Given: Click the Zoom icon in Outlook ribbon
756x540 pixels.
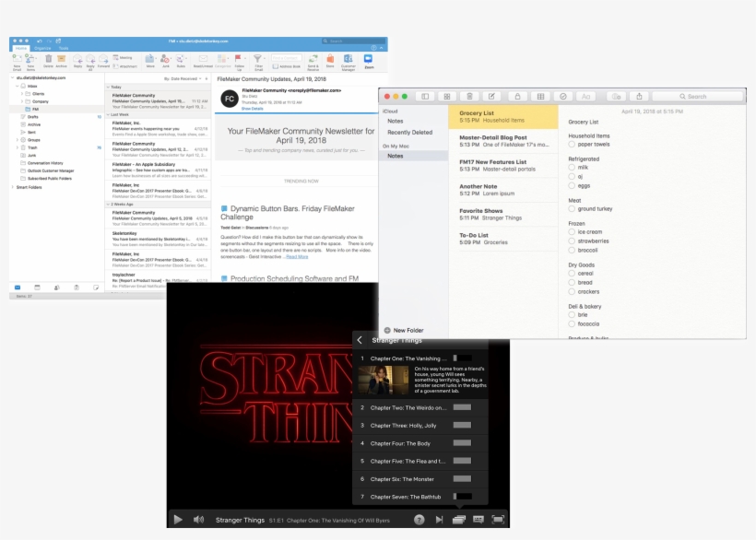Looking at the screenshot, I should [x=369, y=58].
